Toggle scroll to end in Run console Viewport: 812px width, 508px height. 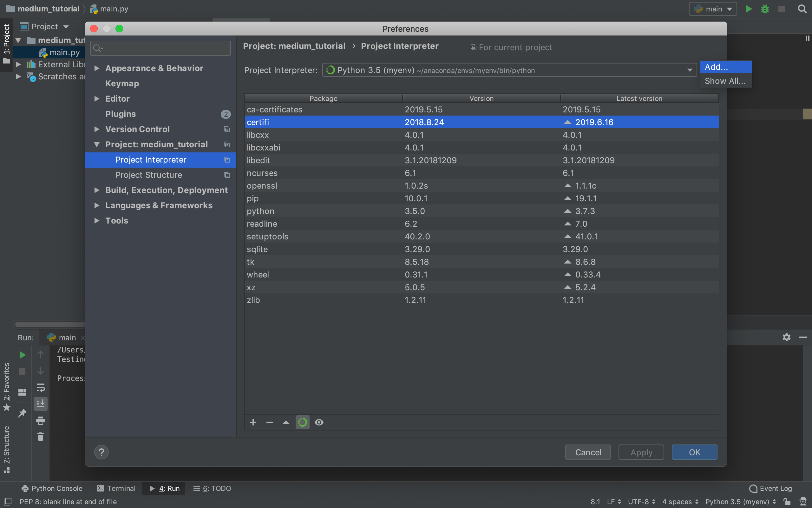(41, 404)
